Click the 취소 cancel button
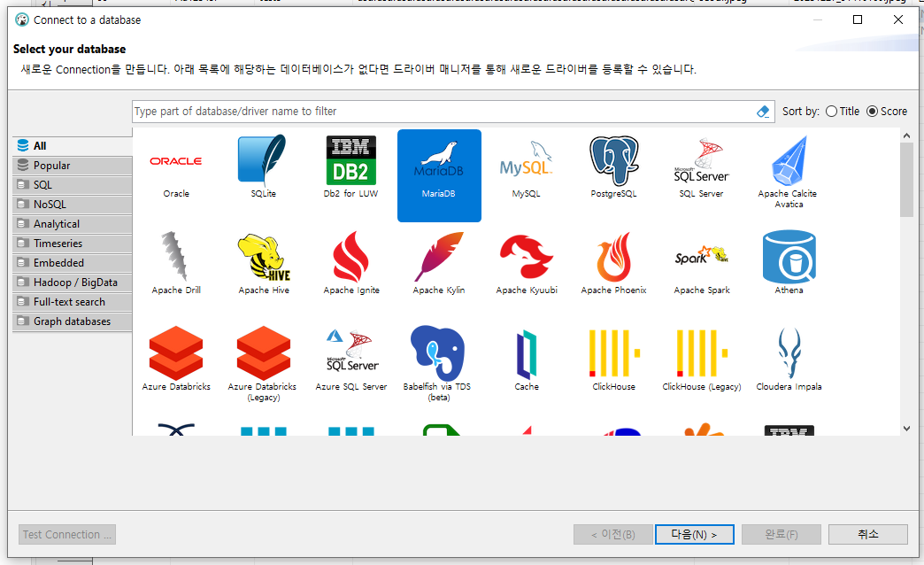924x565 pixels. (868, 534)
